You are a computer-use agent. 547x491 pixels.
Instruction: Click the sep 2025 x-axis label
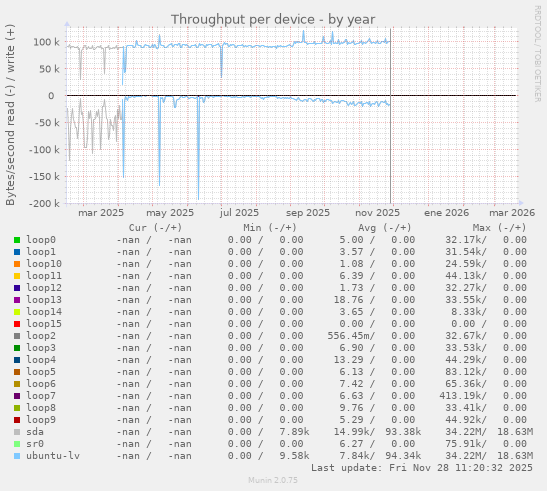308,213
